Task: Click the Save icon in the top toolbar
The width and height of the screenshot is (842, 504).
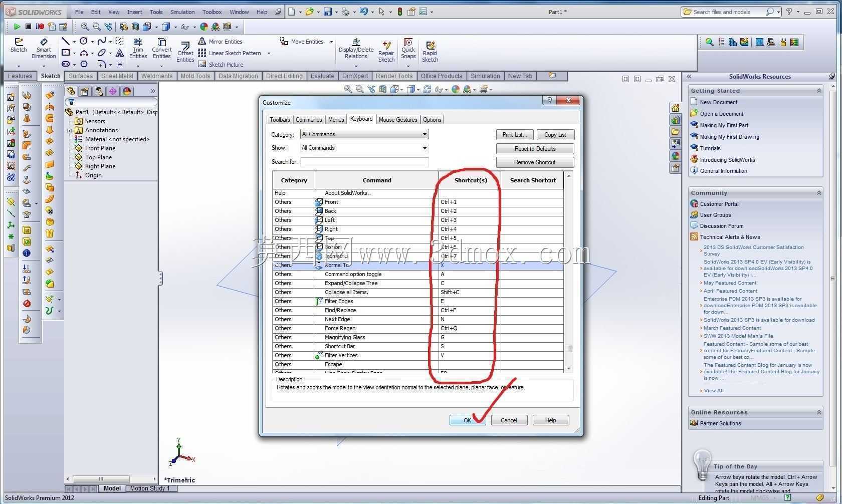Action: pos(328,12)
